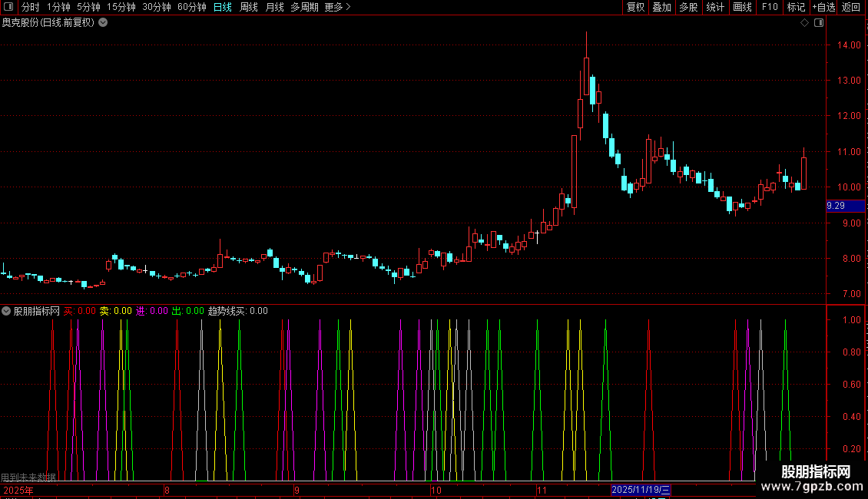Click the 进: 0.00 indicator value

point(151,311)
